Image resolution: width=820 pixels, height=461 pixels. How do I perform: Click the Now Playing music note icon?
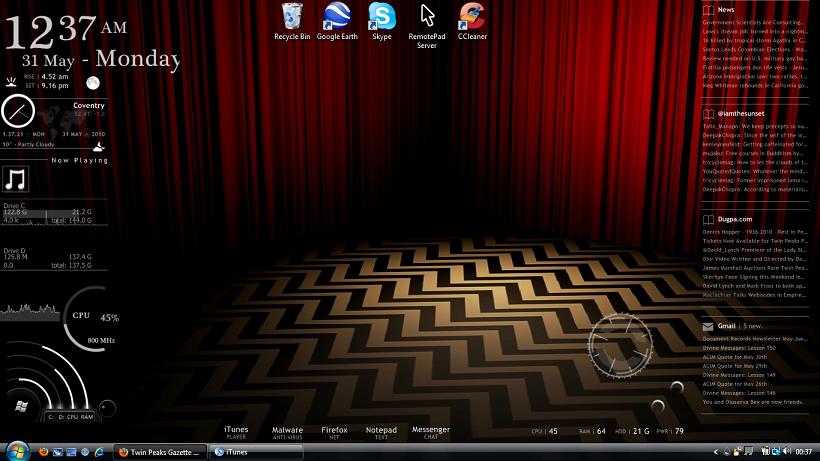click(15, 179)
